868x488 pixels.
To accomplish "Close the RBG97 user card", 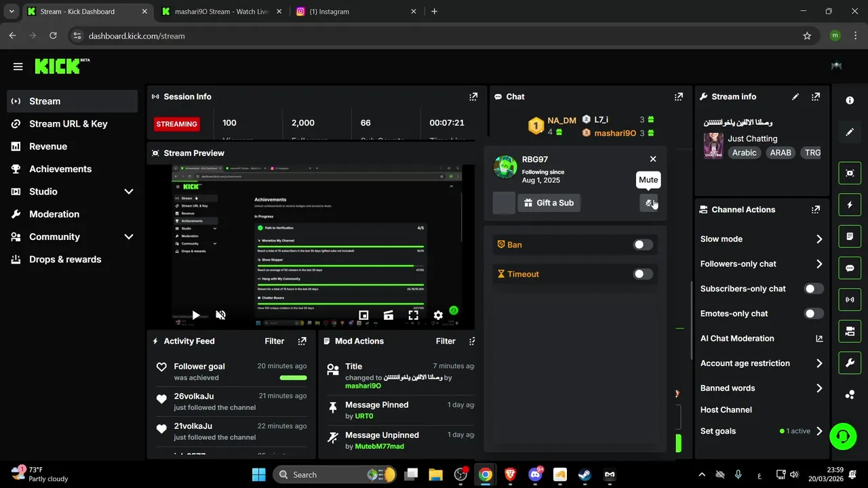I will (x=653, y=159).
